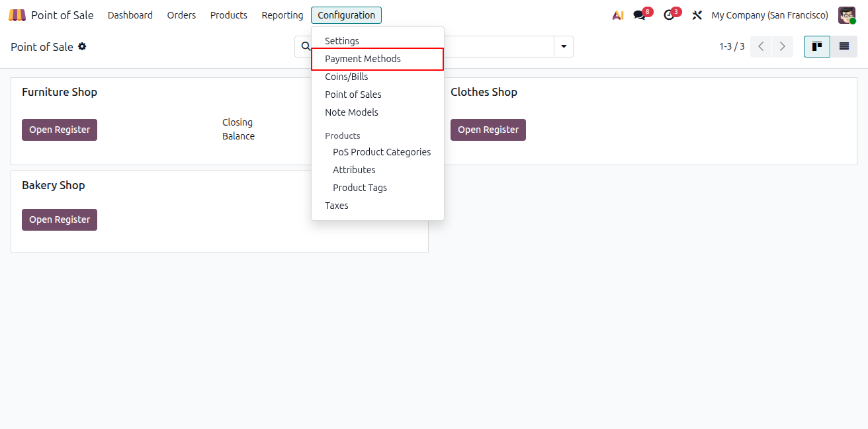Image resolution: width=868 pixels, height=429 pixels.
Task: Select Product Tags menu entry
Action: point(378,188)
